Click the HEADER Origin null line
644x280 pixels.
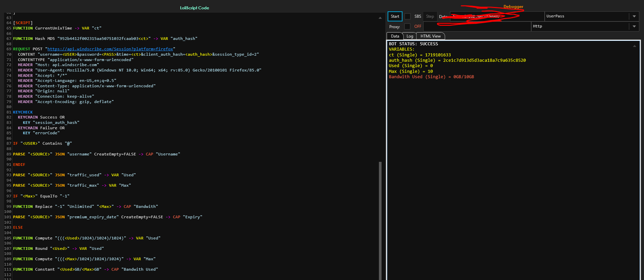(x=45, y=91)
